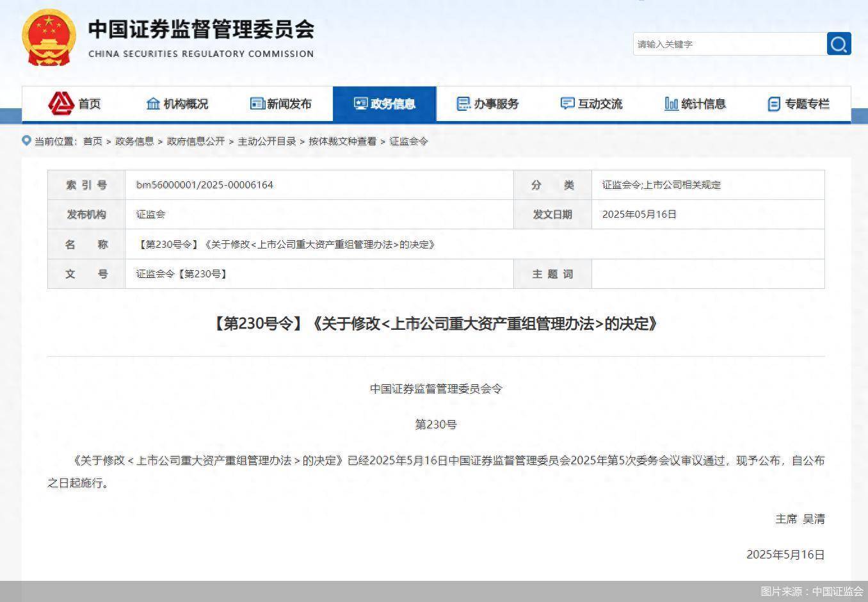Click the 发布机构 value 证监会

(x=150, y=215)
